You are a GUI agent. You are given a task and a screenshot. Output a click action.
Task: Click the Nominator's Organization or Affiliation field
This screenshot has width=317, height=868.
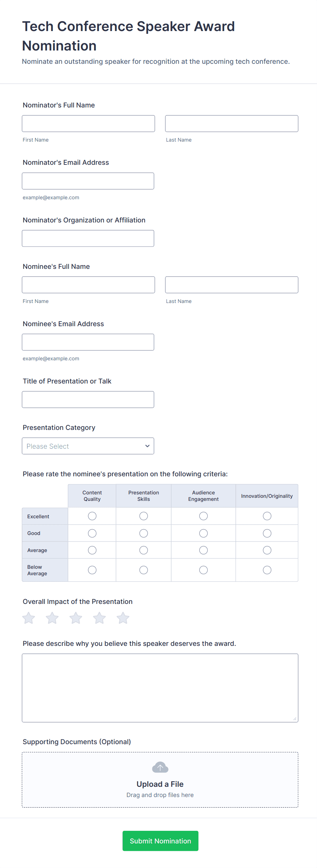[88, 238]
